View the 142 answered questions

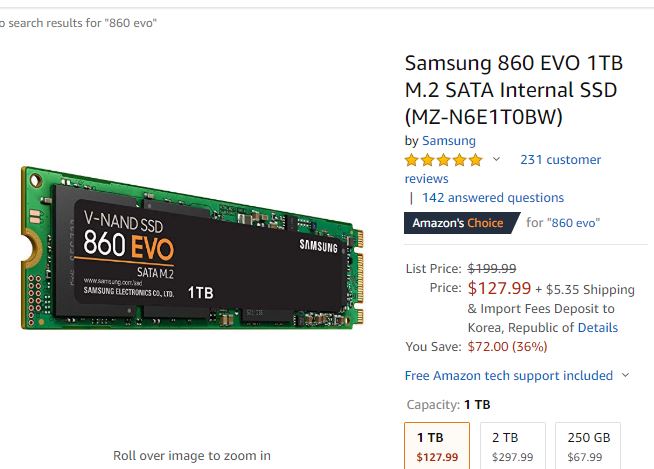[x=493, y=198]
